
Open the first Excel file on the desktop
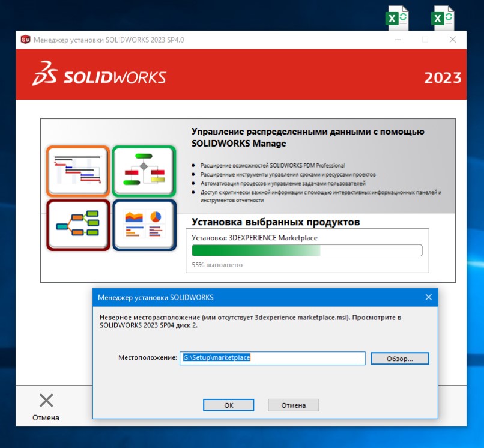(x=398, y=18)
